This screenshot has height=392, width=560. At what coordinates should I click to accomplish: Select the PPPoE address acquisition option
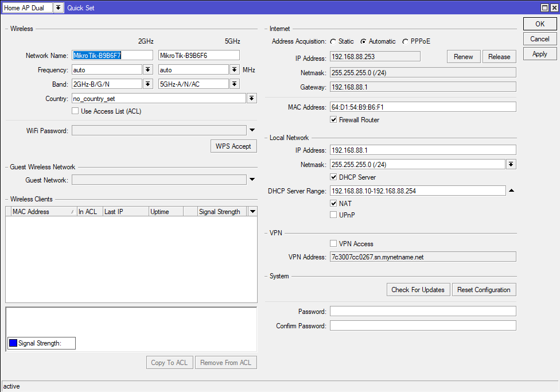click(406, 41)
